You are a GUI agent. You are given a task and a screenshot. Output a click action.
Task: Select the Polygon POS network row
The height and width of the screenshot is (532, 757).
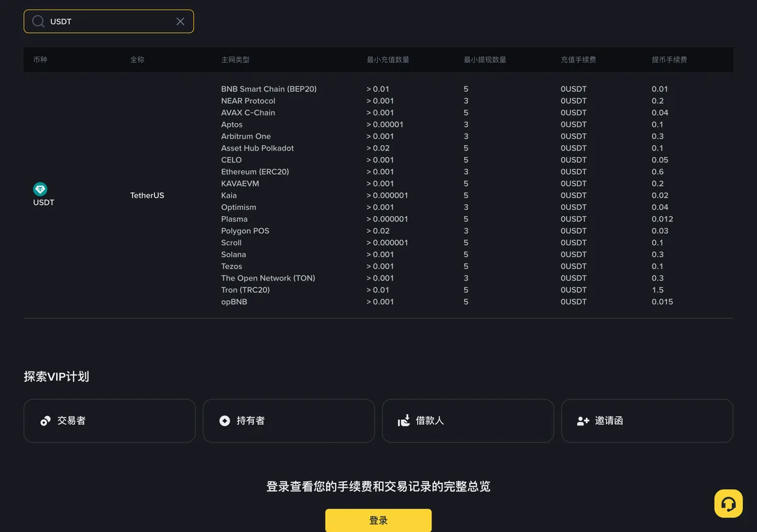[x=245, y=231]
